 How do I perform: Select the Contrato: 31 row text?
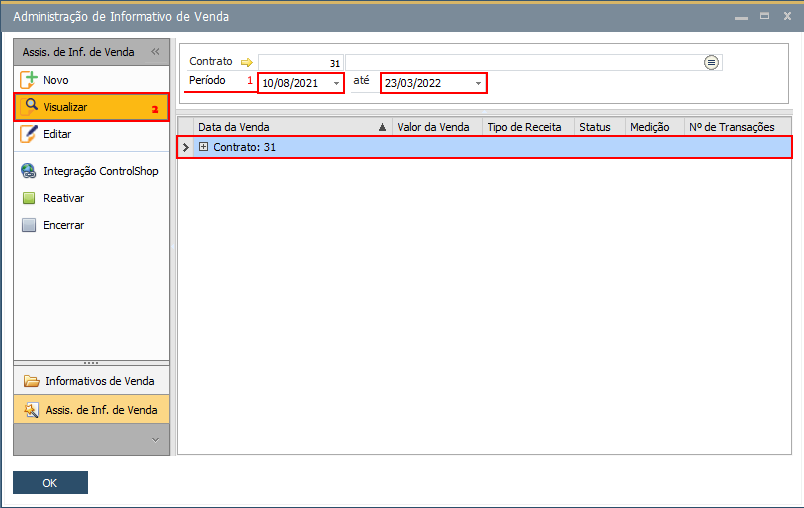coord(245,147)
